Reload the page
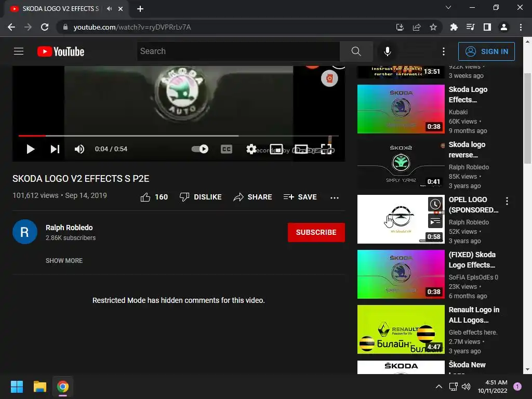The width and height of the screenshot is (532, 399). click(x=45, y=27)
